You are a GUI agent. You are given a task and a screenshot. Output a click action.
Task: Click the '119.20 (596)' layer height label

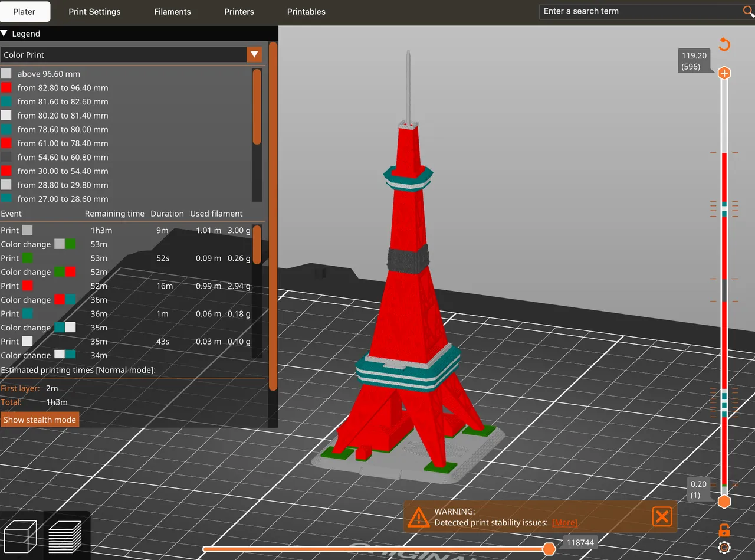(694, 61)
